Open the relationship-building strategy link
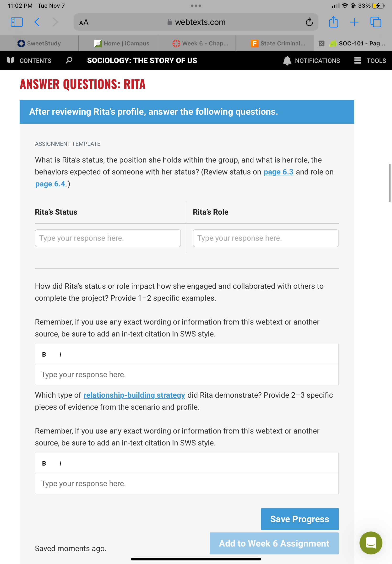This screenshot has height=564, width=392. [x=134, y=395]
